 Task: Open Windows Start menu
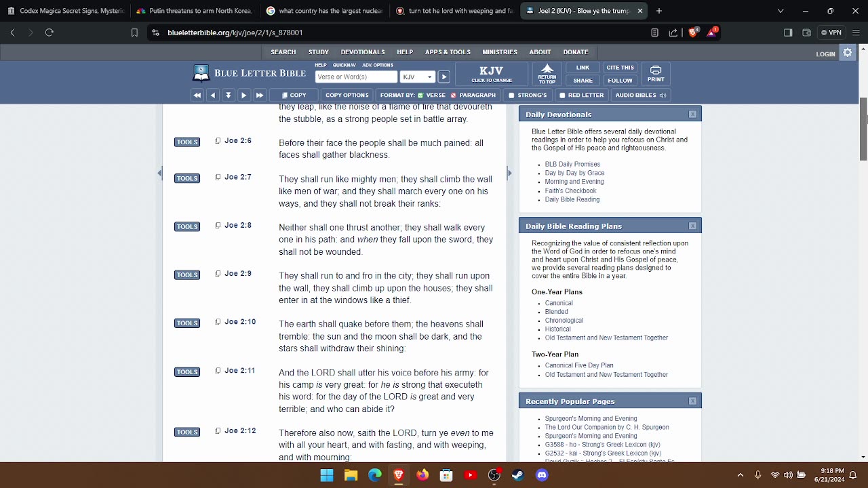click(327, 475)
